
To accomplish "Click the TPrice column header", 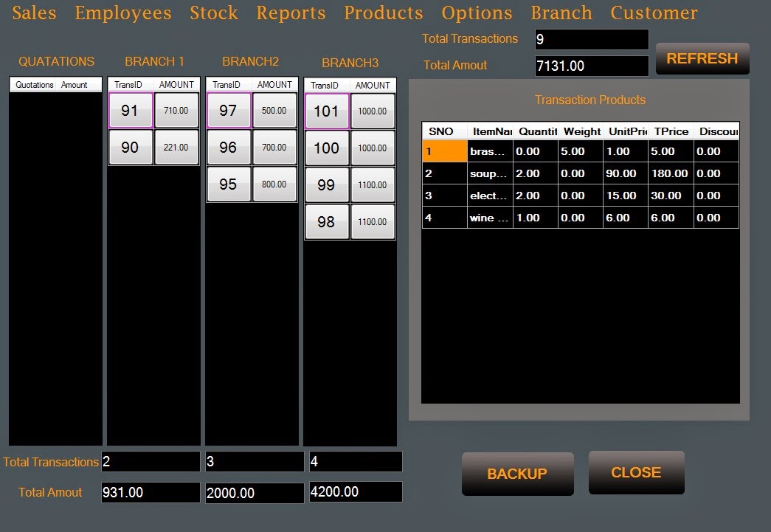I will click(x=671, y=131).
